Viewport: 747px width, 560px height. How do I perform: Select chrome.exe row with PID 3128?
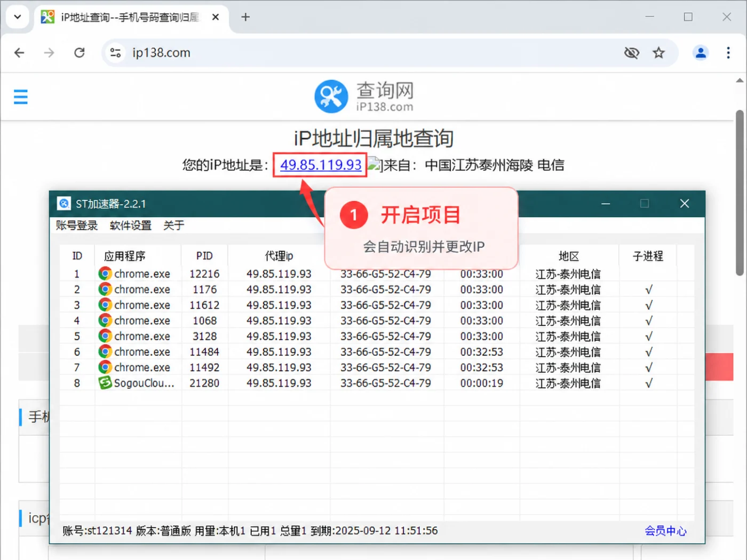pos(377,337)
